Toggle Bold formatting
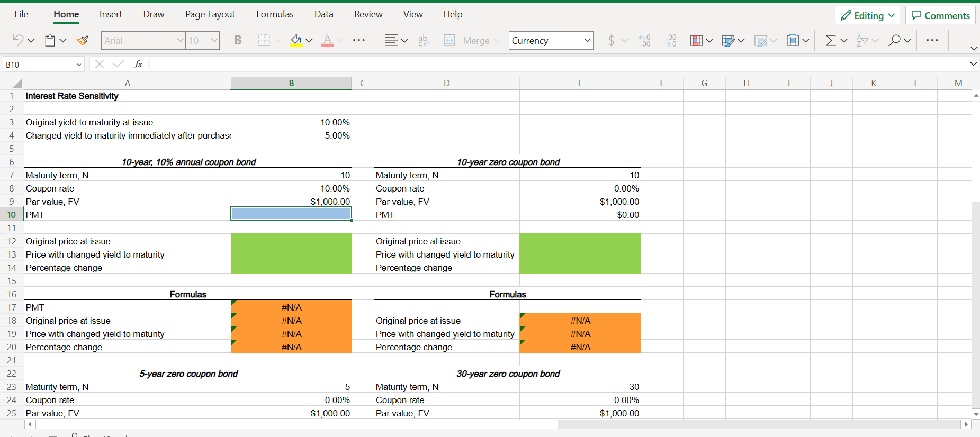This screenshot has height=437, width=980. pyautogui.click(x=238, y=40)
